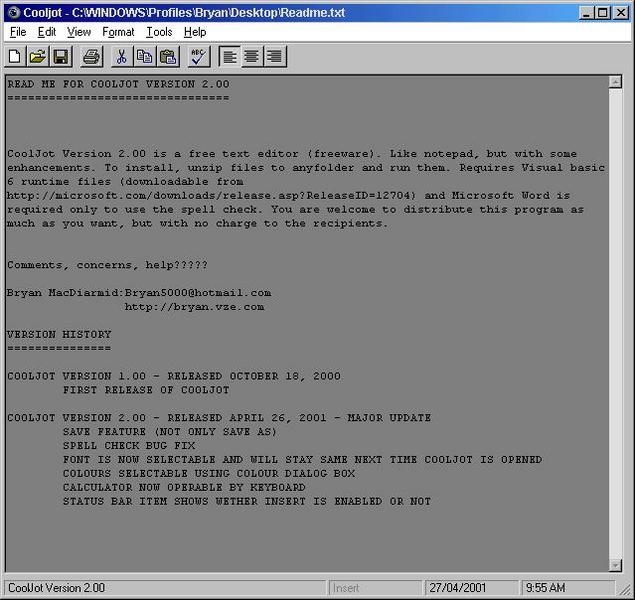Create a new document with the blank page icon
The width and height of the screenshot is (635, 600).
click(15, 56)
